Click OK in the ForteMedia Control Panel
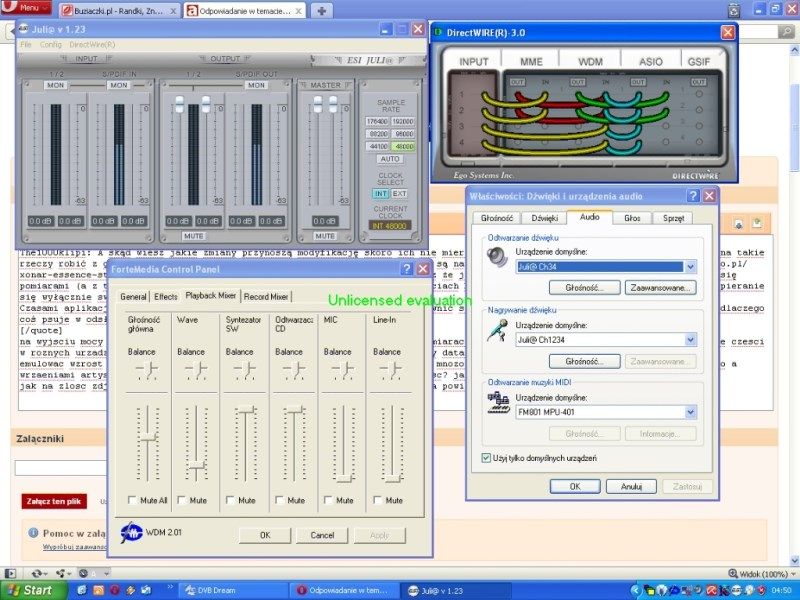 265,535
